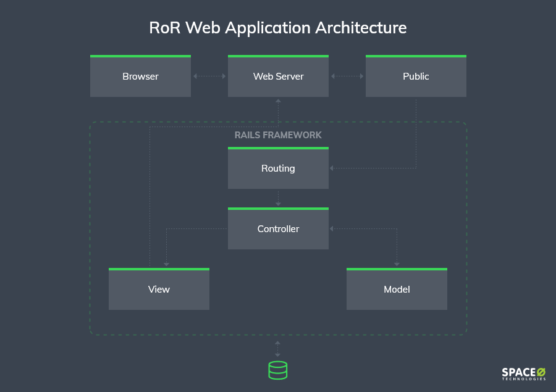Select the View box
556x392 pixels.
pyautogui.click(x=159, y=290)
